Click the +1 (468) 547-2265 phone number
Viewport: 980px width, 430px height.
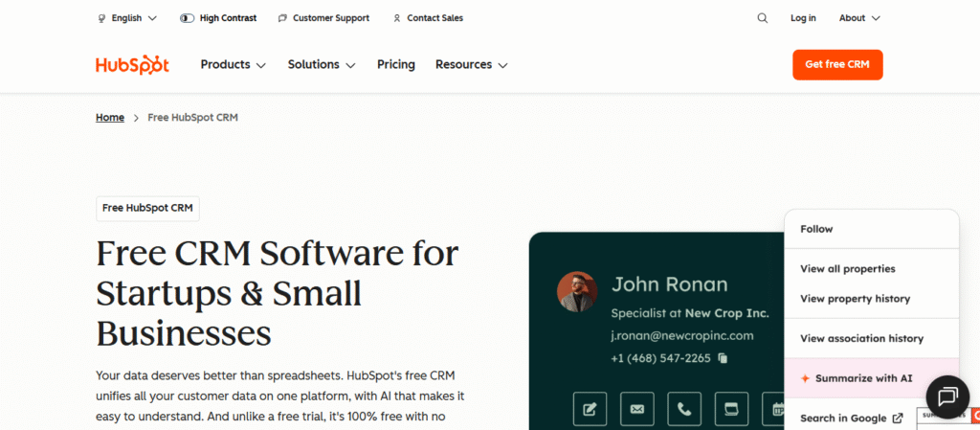[660, 358]
